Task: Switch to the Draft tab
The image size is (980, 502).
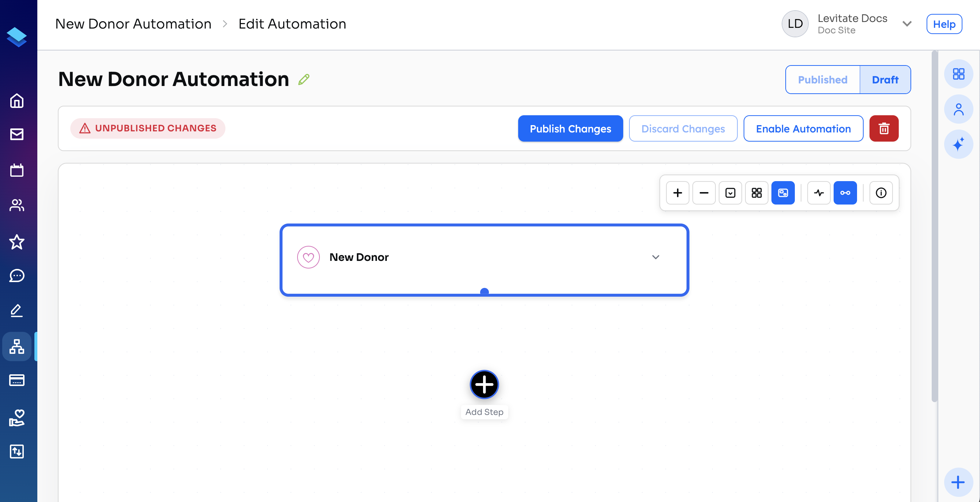Action: click(885, 79)
